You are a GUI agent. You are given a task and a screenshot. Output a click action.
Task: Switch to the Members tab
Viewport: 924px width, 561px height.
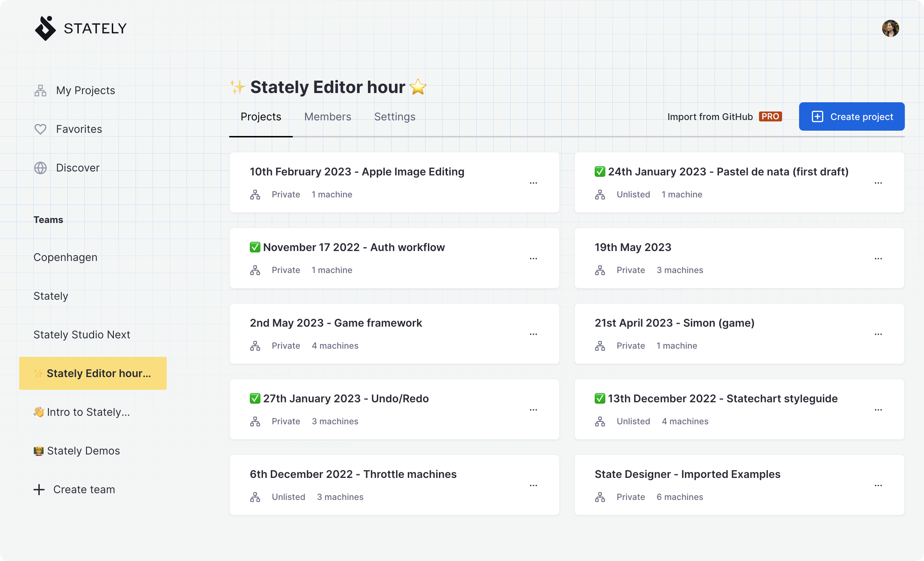pos(328,117)
